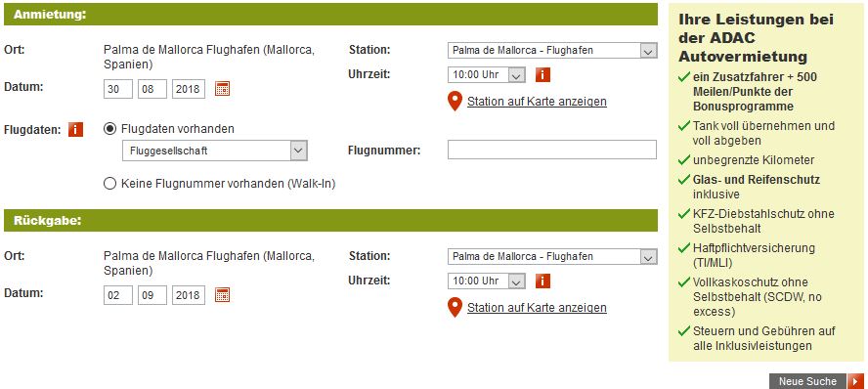The width and height of the screenshot is (868, 389).
Task: Click Station auf Karte anzeigen under Anmietung
Action: (537, 102)
